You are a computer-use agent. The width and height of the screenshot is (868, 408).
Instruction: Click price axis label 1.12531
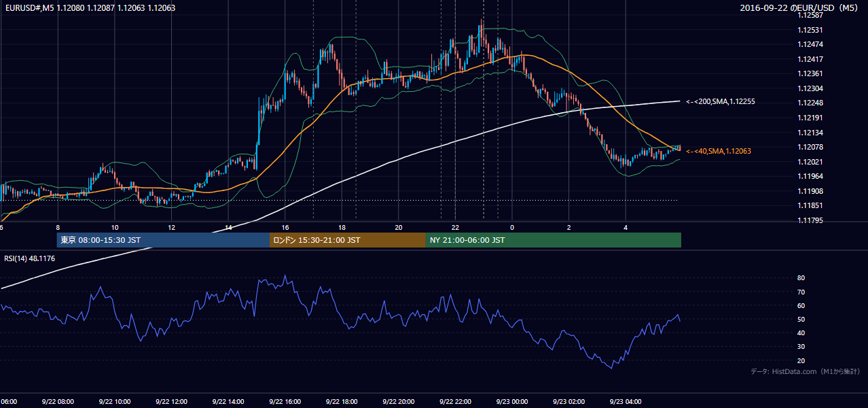[x=810, y=30]
